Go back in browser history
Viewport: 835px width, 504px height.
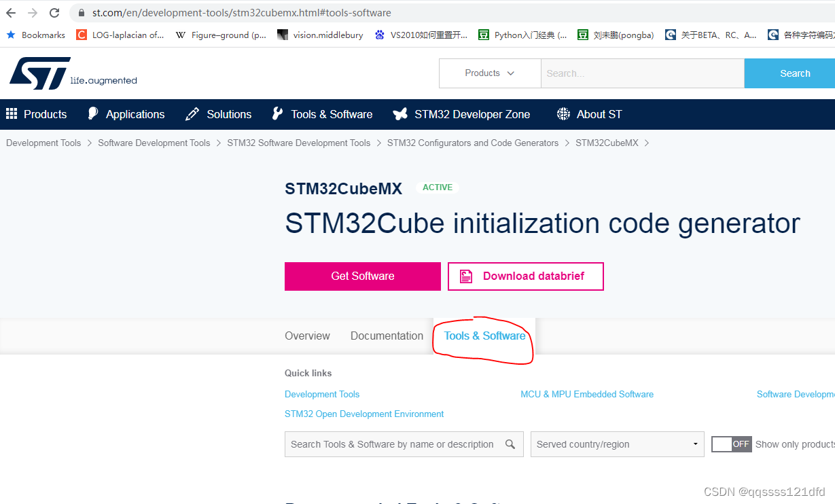(10, 13)
